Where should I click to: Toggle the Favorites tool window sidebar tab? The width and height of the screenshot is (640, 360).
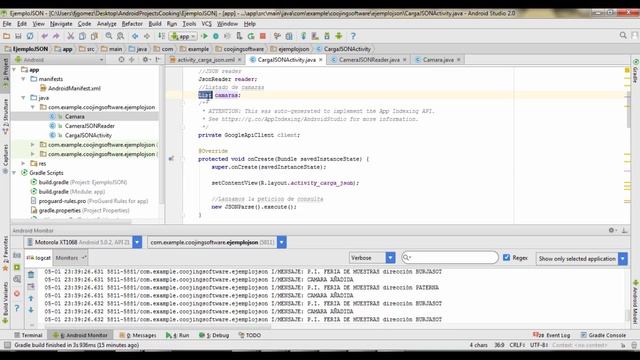pyautogui.click(x=5, y=253)
